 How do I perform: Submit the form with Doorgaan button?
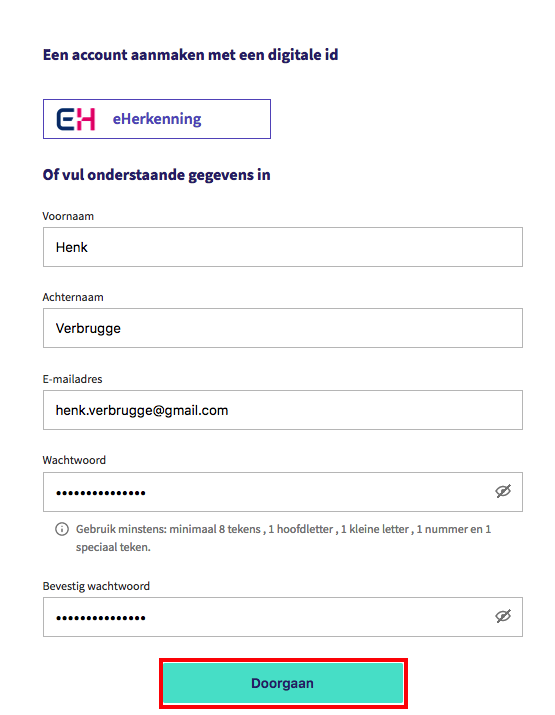(x=283, y=683)
